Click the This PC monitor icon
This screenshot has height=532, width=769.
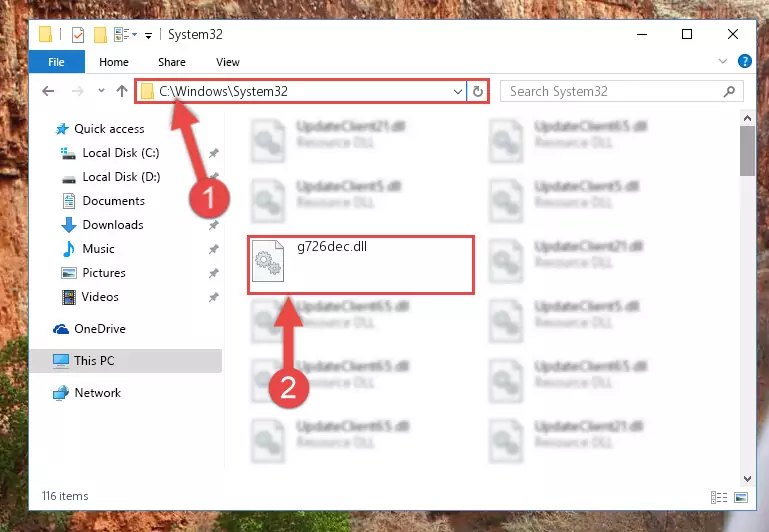(61, 361)
